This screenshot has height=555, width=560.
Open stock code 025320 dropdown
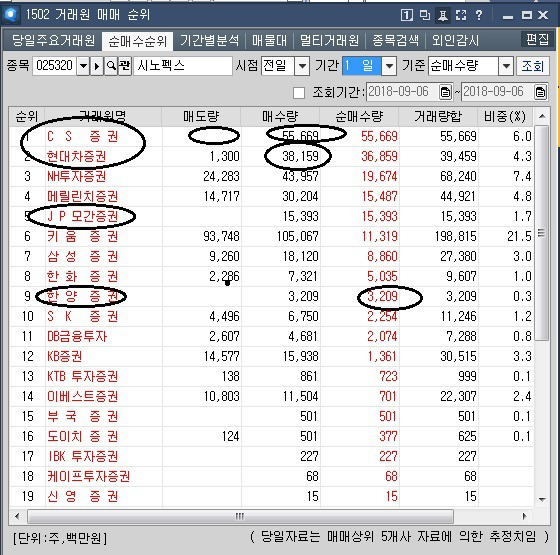[x=83, y=66]
